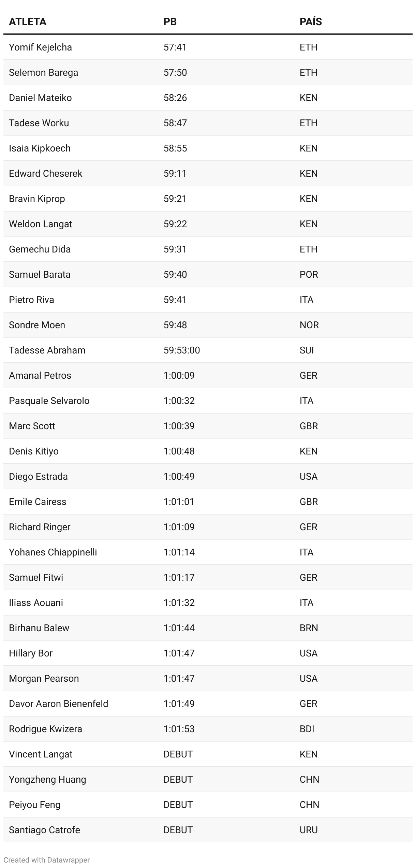Select Amanal Petros's 1:00:09 time
The height and width of the screenshot is (868, 416).
[x=179, y=375]
